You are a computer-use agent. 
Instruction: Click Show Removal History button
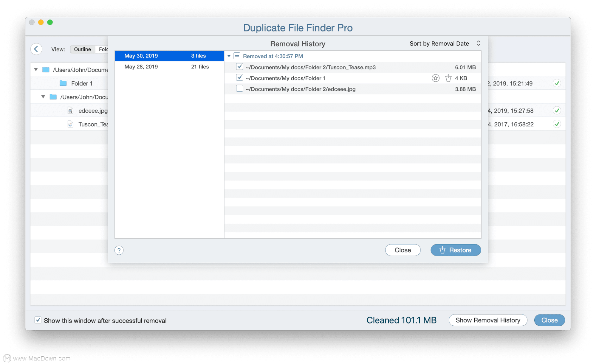[488, 320]
